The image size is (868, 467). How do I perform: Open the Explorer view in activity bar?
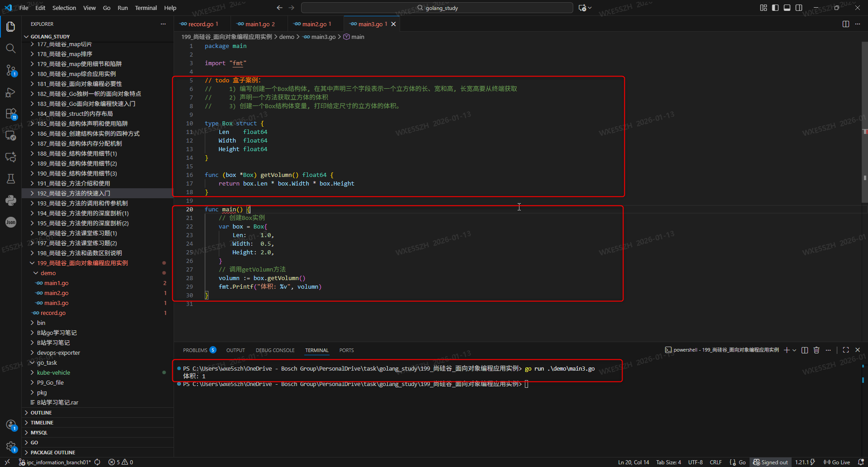[x=11, y=27]
